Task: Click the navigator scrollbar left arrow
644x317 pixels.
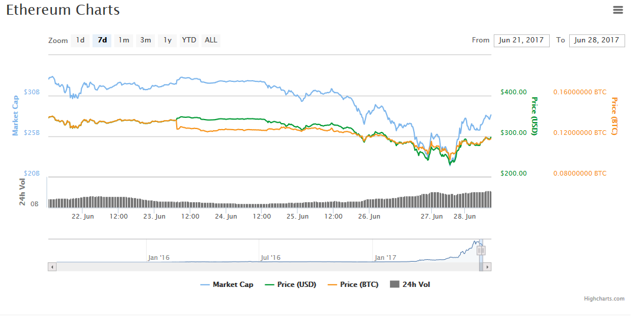Action: click(x=52, y=267)
